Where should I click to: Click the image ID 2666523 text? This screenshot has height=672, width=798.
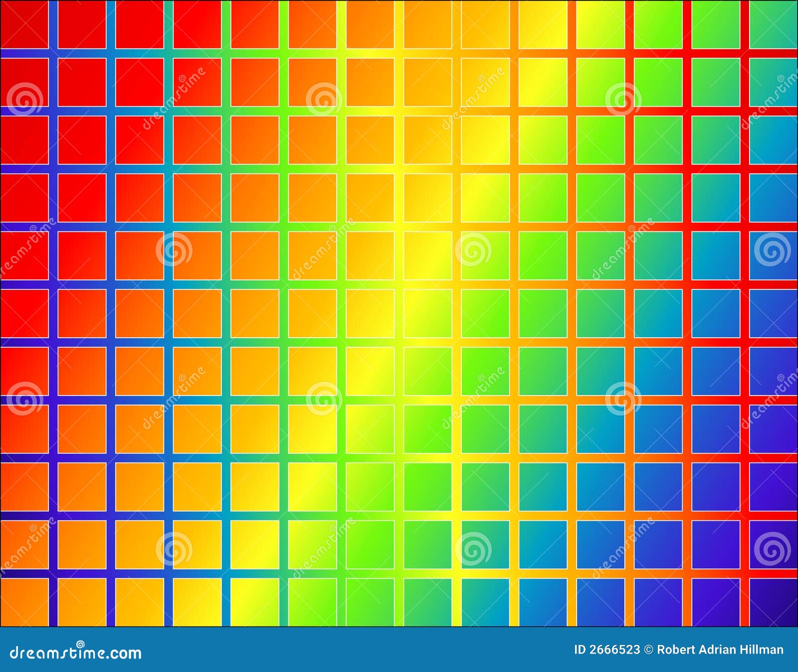606,650
